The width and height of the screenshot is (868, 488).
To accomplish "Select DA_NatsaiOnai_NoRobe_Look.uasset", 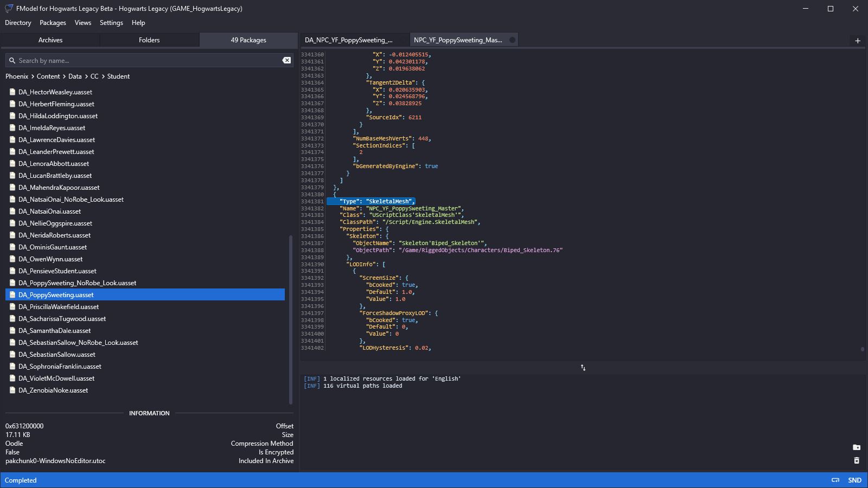I will pyautogui.click(x=145, y=200).
